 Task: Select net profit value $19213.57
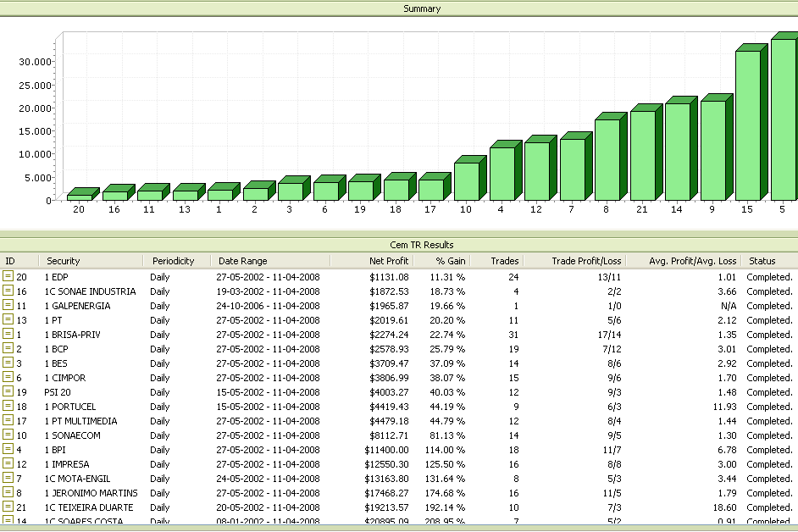pyautogui.click(x=386, y=507)
